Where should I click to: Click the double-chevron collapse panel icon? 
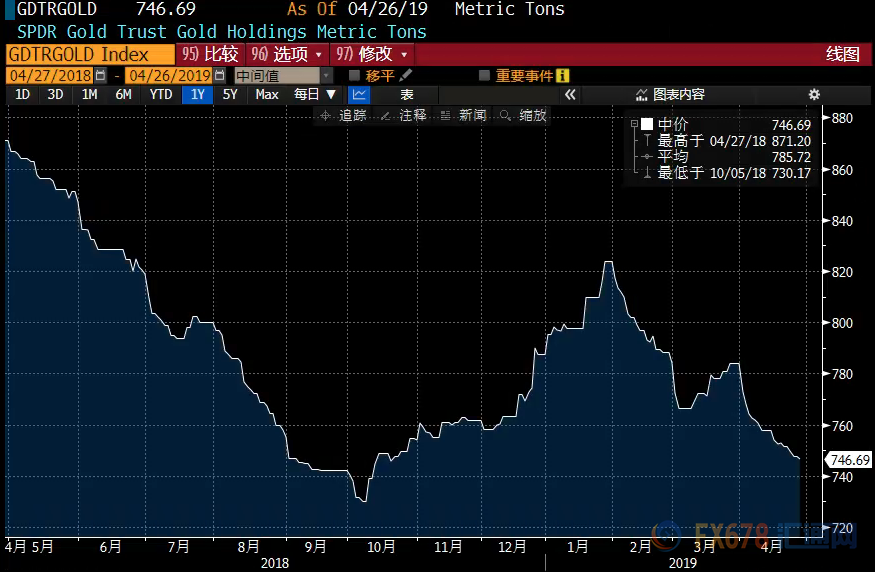pos(570,94)
